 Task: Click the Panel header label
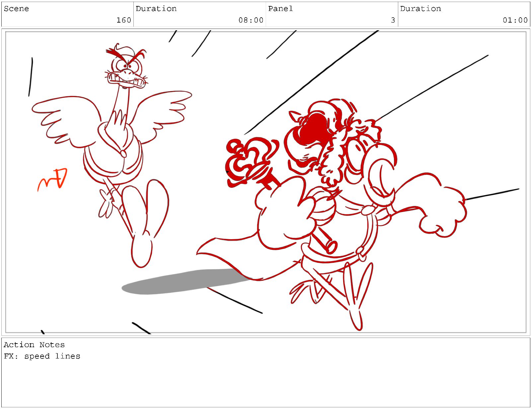280,9
